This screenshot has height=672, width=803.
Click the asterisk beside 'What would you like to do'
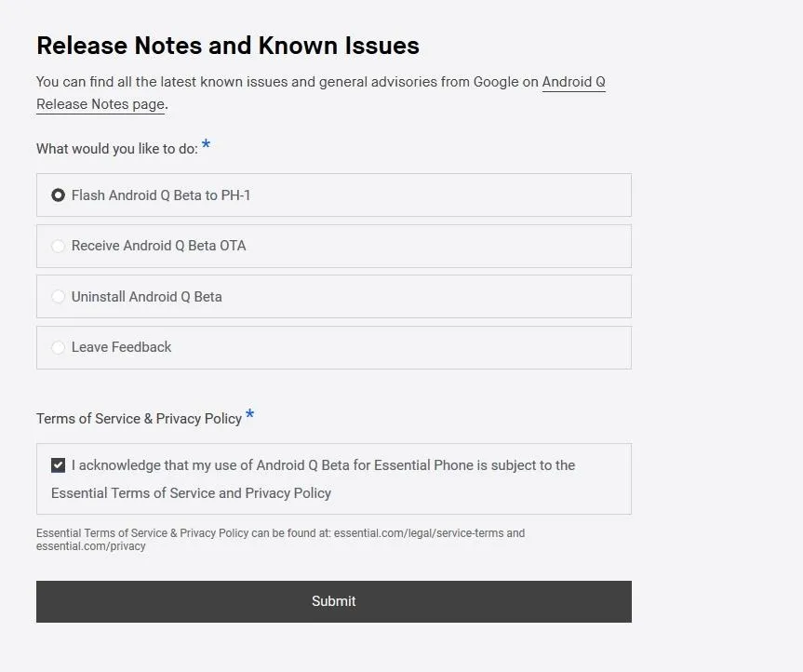[206, 144]
